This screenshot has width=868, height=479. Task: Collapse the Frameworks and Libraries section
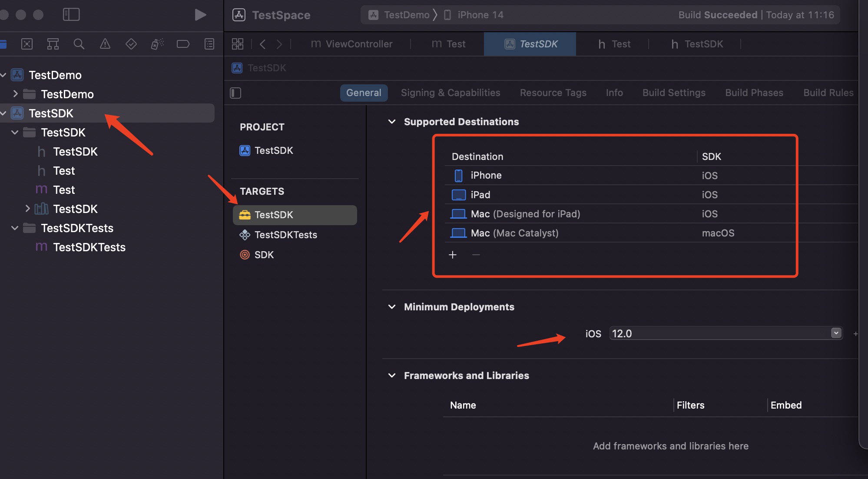click(392, 376)
